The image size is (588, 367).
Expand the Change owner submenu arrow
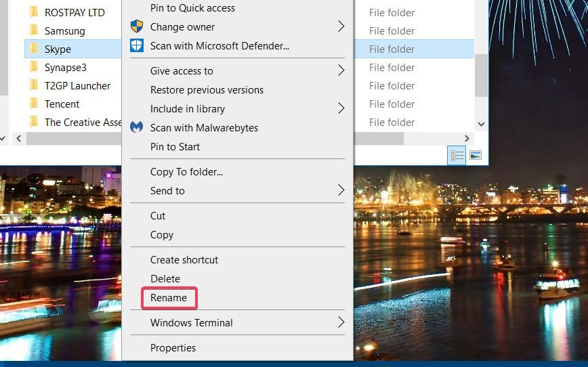coord(341,26)
